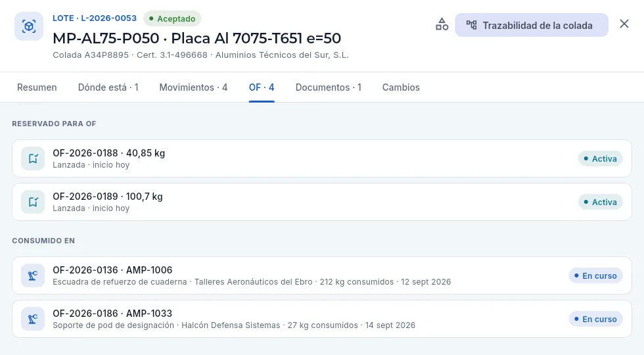Open order OF-2026-0186 · AMP-1033
This screenshot has height=355, width=644.
click(x=322, y=319)
